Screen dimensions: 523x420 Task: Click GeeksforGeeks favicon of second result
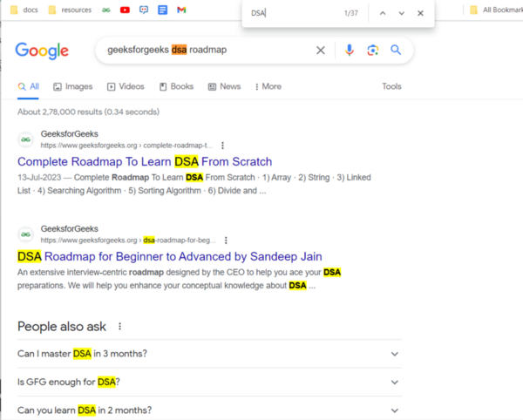click(25, 234)
